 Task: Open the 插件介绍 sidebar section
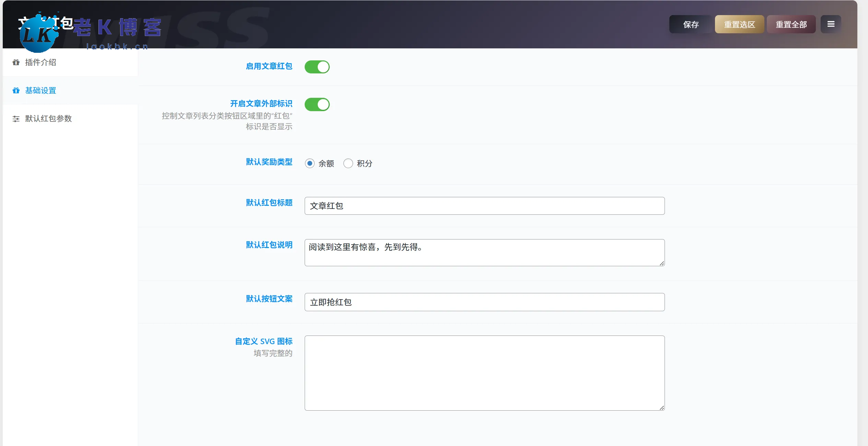point(70,62)
